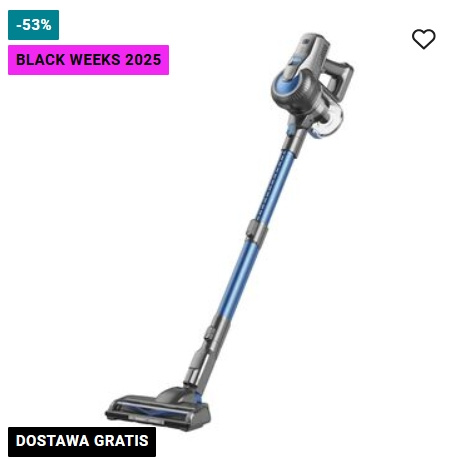Click the upper blue telescopic tube
465x459 pixels.
(275, 185)
